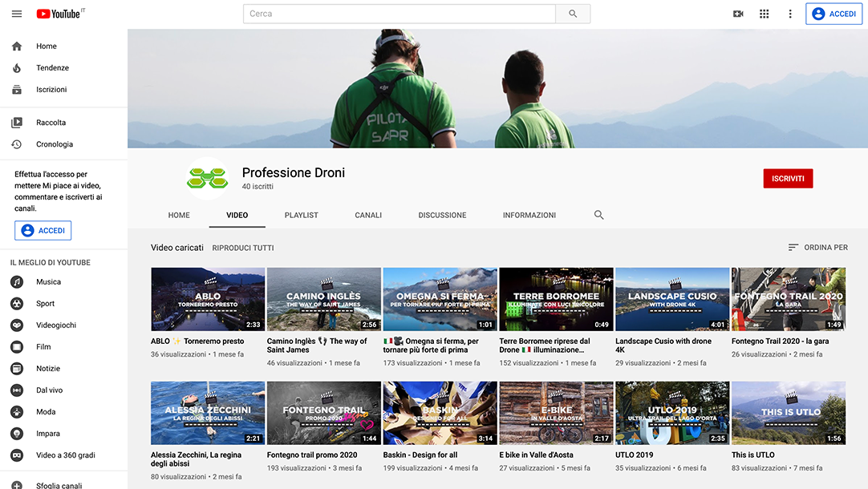Viewport: 868px width, 489px height.
Task: Click RIPRODUCI TUTTI link
Action: click(243, 248)
